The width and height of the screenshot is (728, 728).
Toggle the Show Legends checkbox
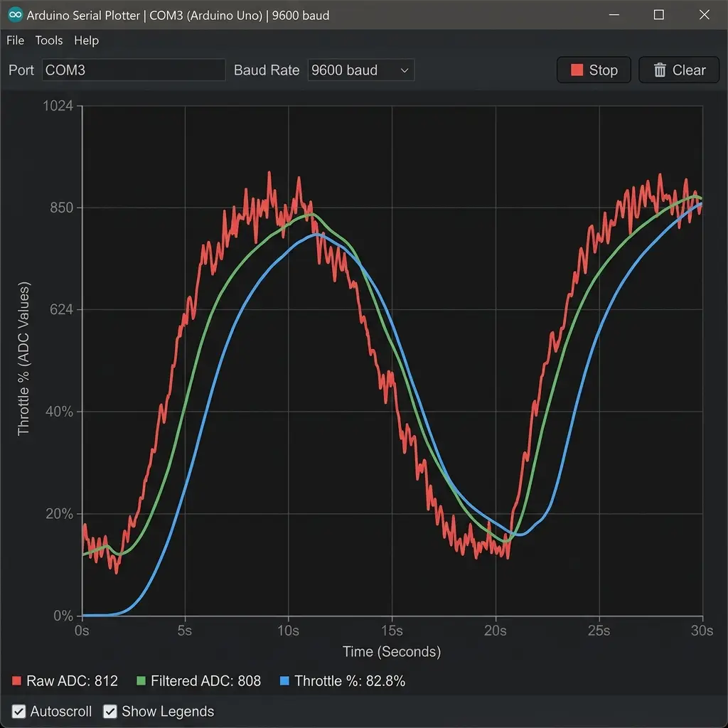pos(110,711)
